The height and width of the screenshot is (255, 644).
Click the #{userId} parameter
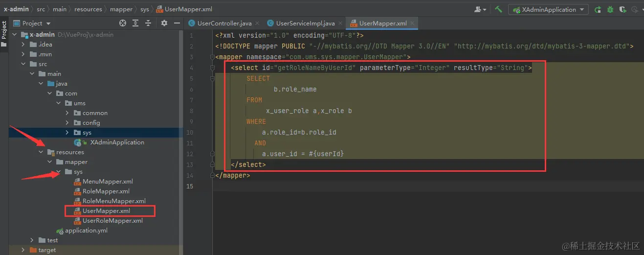(326, 154)
